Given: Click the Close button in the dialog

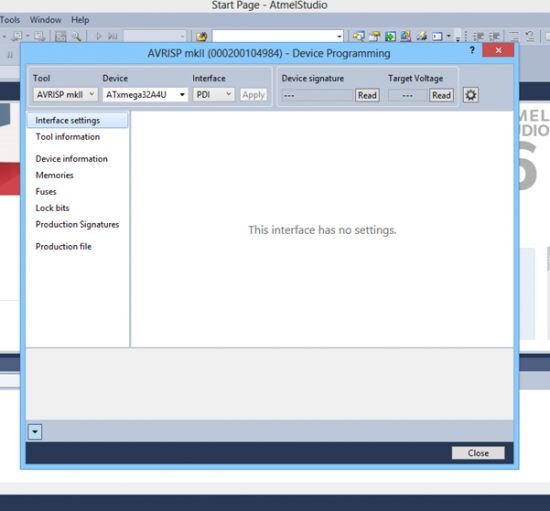Looking at the screenshot, I should 478,453.
